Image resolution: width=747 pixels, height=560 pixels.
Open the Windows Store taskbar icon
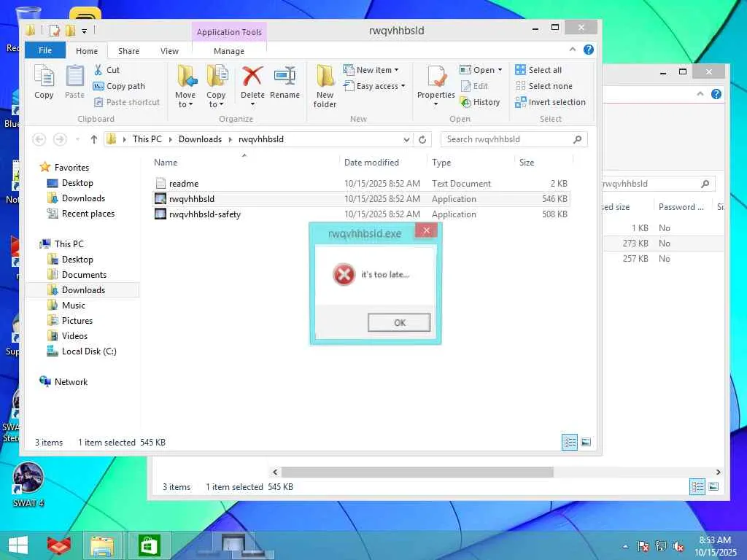149,545
